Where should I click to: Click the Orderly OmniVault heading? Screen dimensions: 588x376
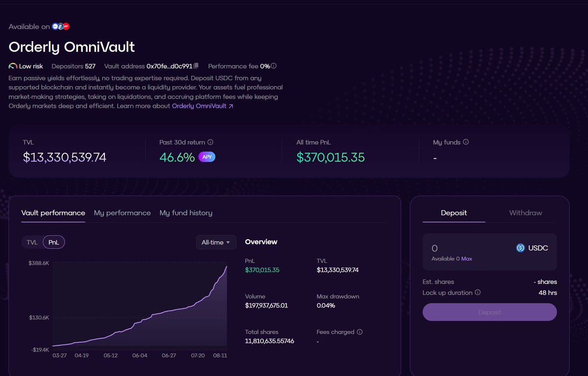[72, 47]
